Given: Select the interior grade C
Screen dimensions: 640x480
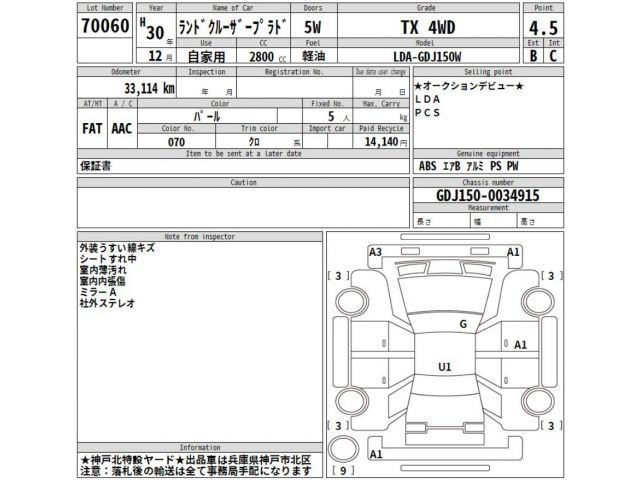Looking at the screenshot, I should (553, 56).
